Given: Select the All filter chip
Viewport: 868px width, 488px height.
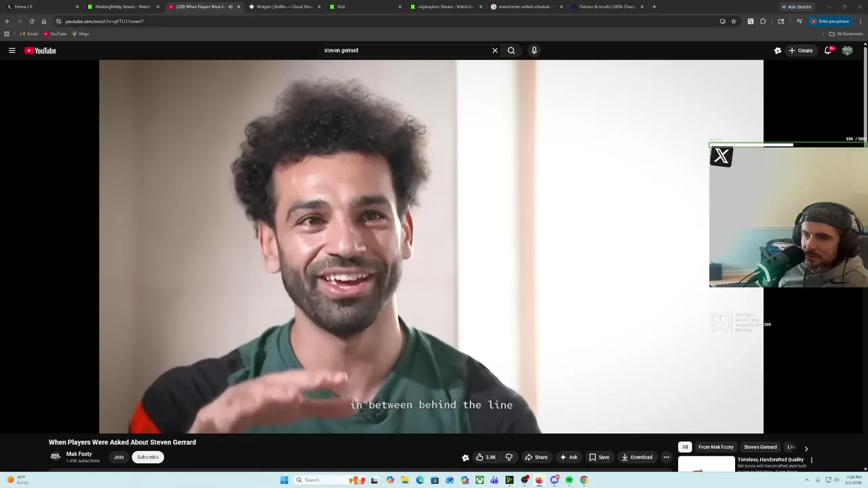Looking at the screenshot, I should [x=685, y=447].
